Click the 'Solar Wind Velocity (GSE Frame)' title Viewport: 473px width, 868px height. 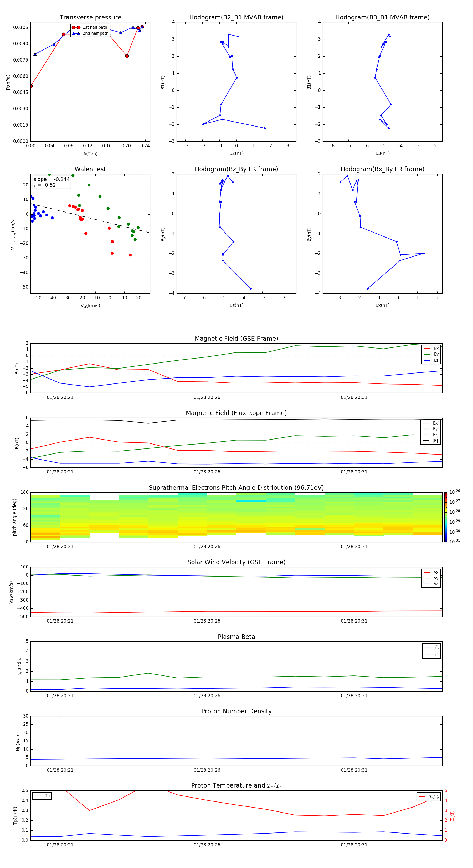[236, 562]
